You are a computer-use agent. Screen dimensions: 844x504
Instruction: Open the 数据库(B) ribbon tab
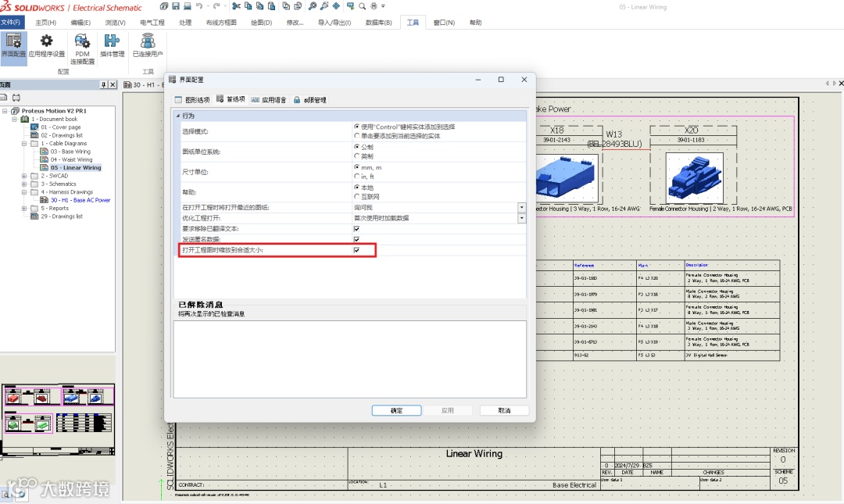click(378, 23)
